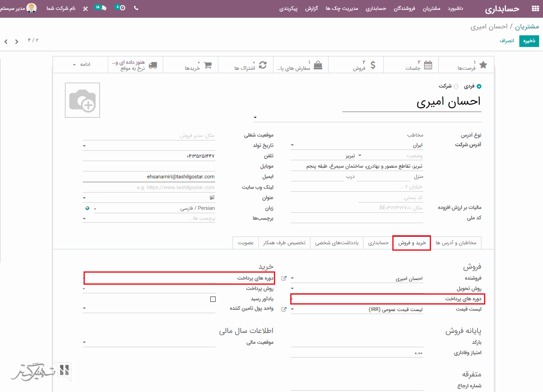Click the phone icon in top bar
Screen dimensions: 543x392
click(x=137, y=8)
